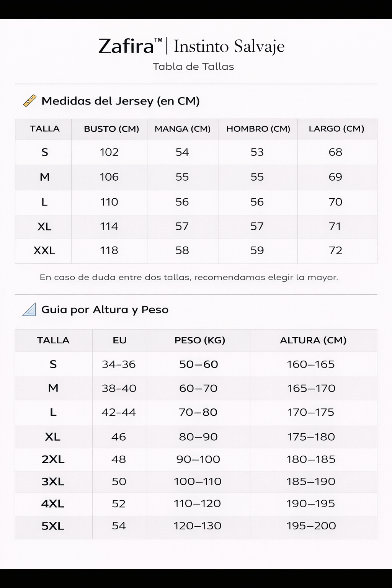Click the Zafira brand name
392x588 pixels.
tap(126, 46)
